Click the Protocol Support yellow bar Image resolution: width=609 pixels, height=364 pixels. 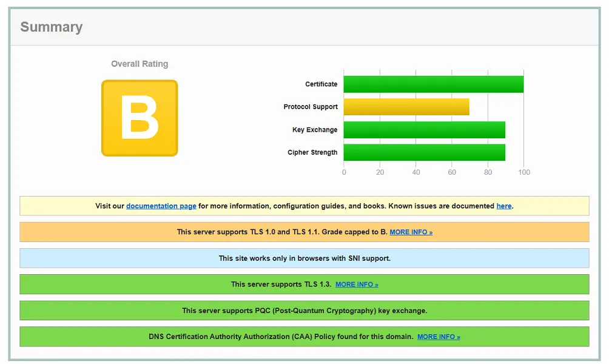point(406,107)
